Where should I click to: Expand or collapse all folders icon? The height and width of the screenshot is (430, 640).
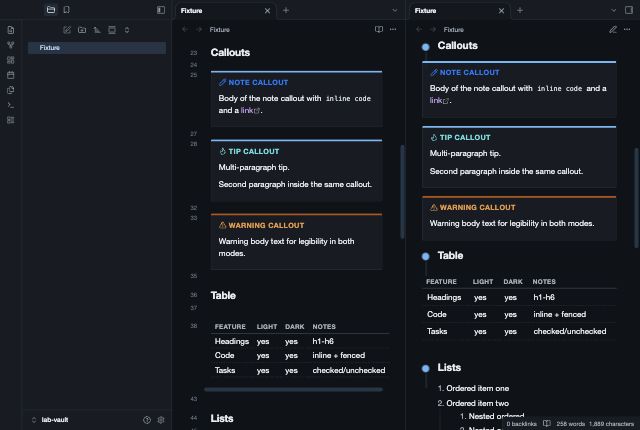click(127, 30)
